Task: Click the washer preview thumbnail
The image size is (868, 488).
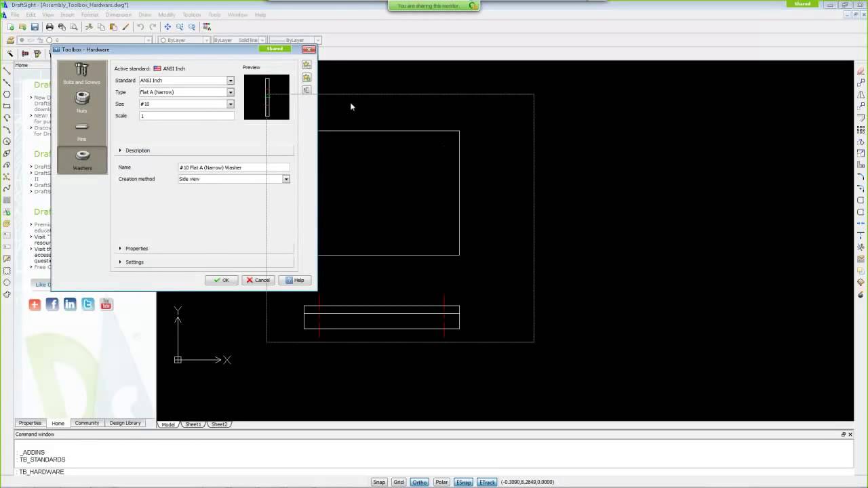Action: pyautogui.click(x=267, y=97)
